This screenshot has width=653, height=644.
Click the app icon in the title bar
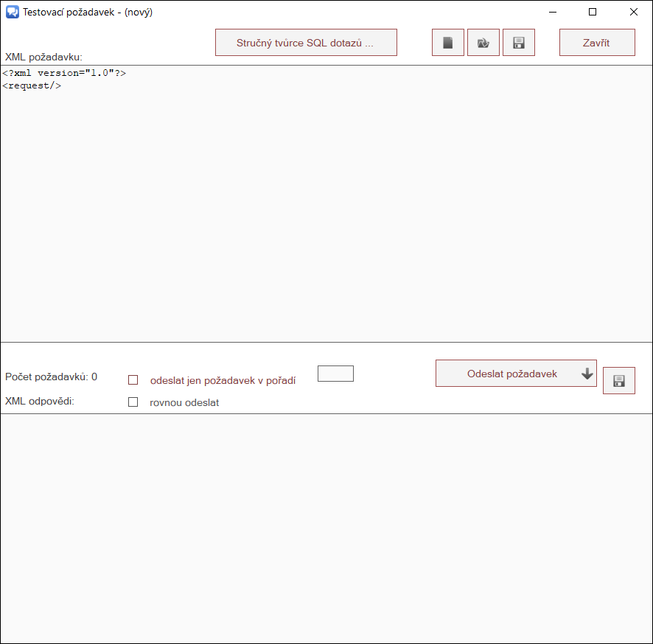click(x=12, y=12)
